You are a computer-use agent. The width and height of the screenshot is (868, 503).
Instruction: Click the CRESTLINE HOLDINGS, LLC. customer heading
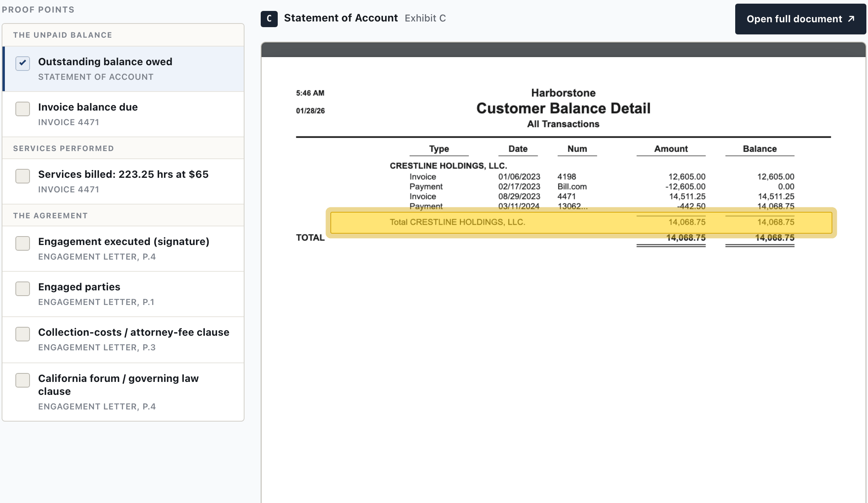click(448, 166)
